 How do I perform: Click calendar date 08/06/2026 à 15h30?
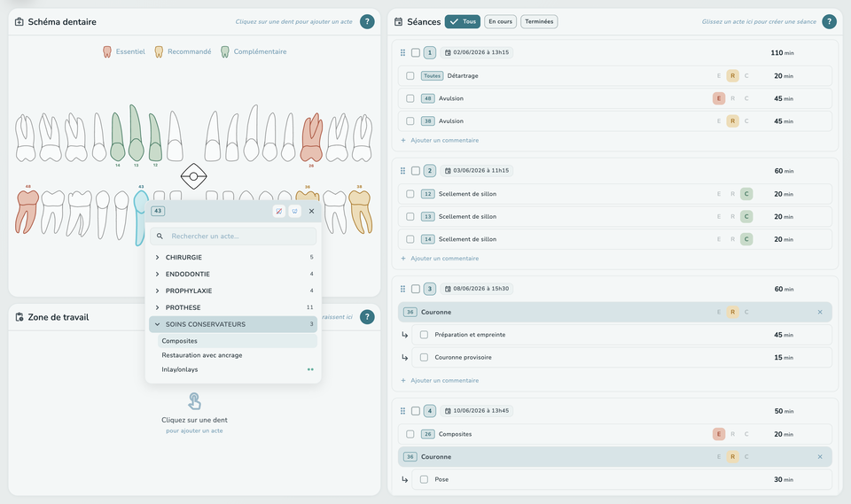point(477,289)
